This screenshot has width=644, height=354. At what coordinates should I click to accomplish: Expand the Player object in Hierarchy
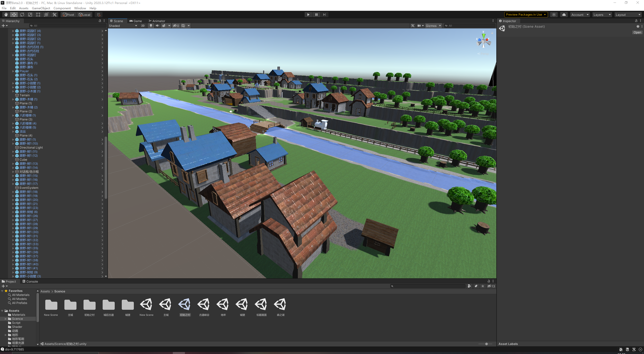click(13, 71)
